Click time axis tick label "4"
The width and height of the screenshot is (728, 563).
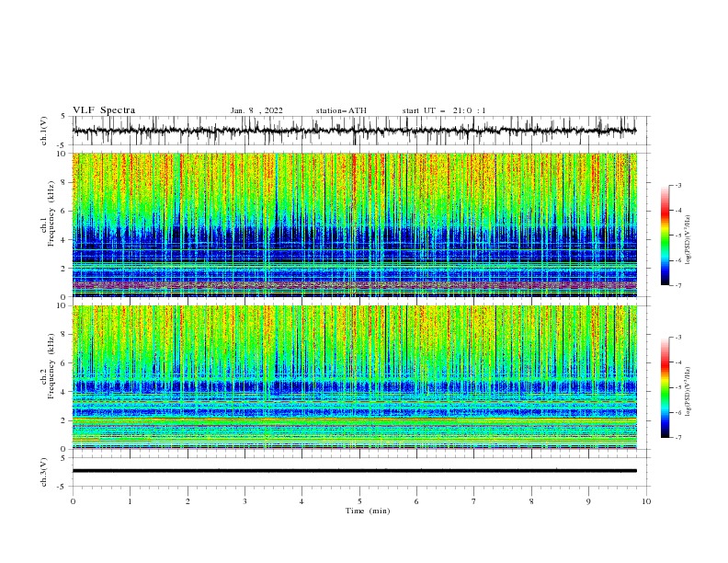click(301, 501)
